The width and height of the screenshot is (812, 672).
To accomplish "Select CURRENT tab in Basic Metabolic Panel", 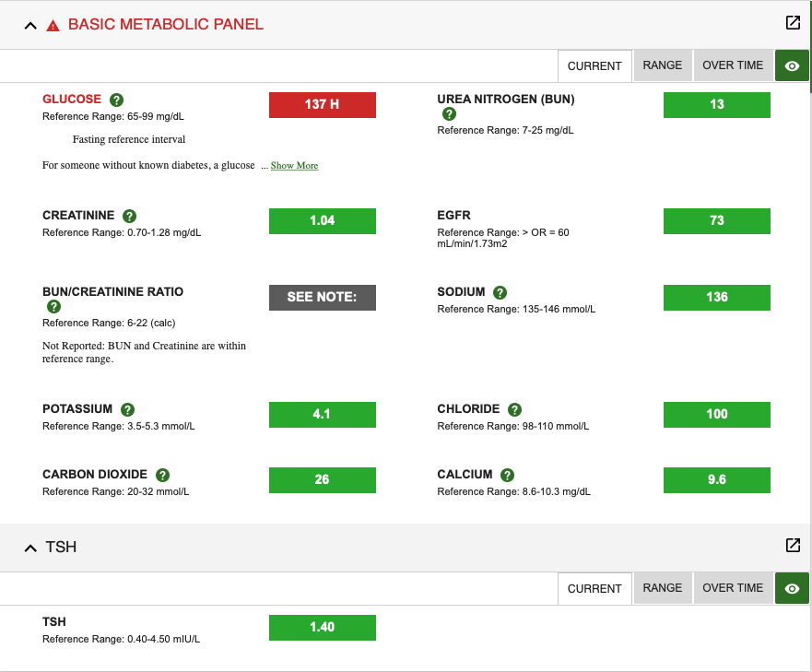I will click(x=594, y=65).
